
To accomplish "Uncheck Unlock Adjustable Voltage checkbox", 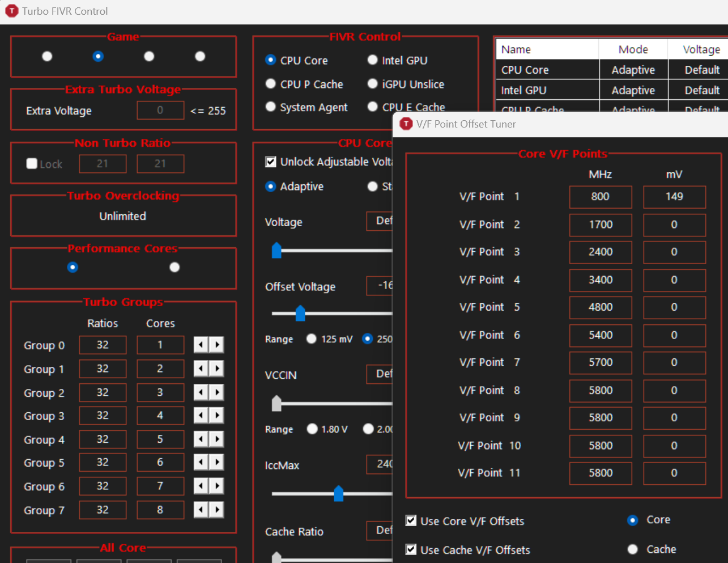I will coord(271,162).
